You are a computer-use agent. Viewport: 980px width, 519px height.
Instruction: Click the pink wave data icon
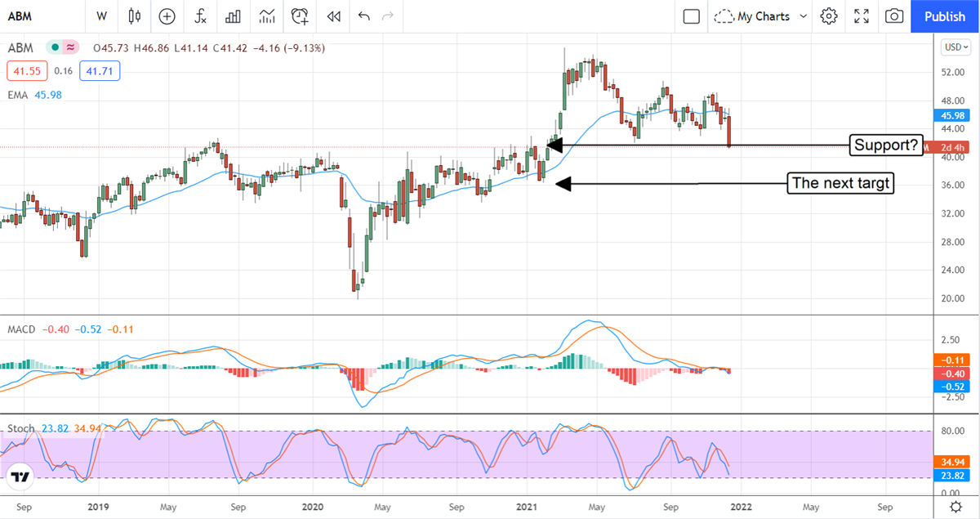71,48
